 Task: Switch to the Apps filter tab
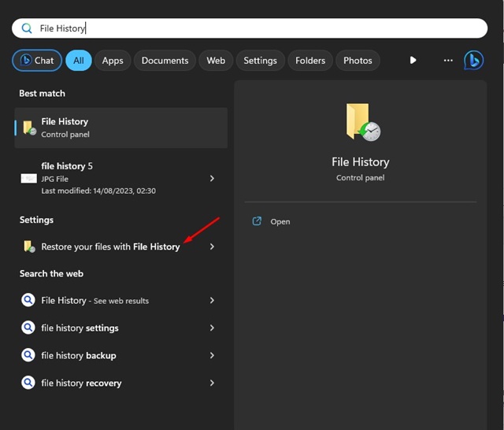pos(113,61)
